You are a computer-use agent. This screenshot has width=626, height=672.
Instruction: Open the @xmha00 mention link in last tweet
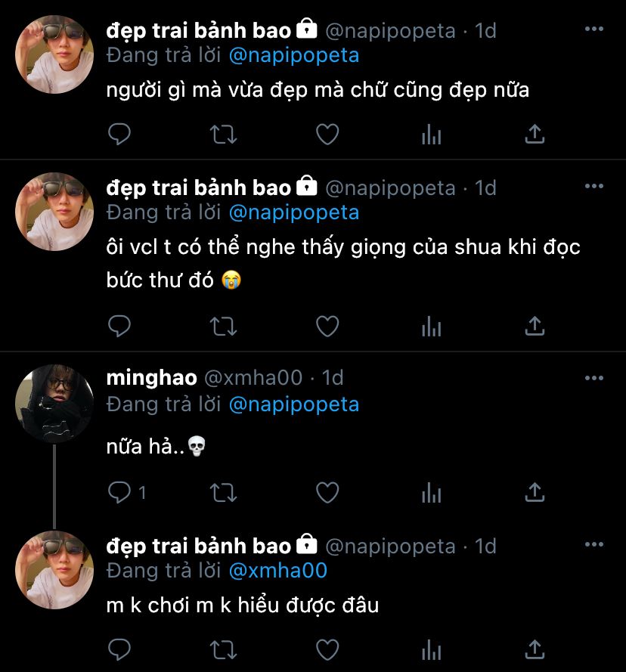[278, 571]
